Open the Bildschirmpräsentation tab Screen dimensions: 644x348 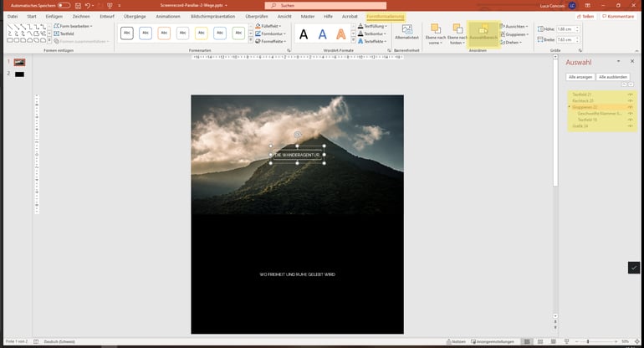[212, 17]
